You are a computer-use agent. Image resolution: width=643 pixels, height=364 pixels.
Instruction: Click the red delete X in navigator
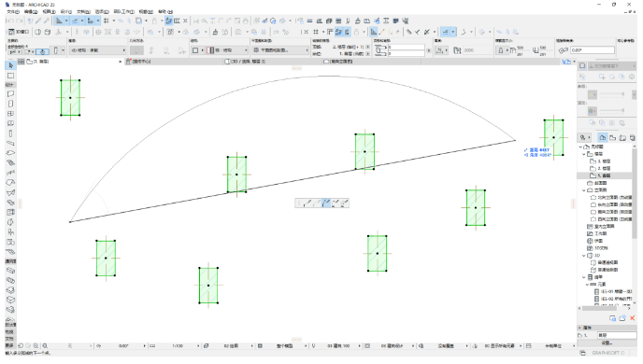click(633, 318)
